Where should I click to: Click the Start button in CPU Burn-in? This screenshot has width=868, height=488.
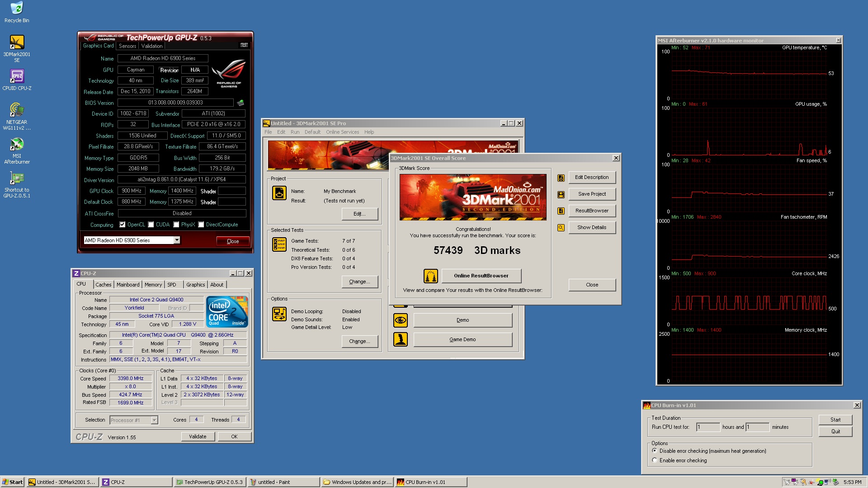point(835,420)
